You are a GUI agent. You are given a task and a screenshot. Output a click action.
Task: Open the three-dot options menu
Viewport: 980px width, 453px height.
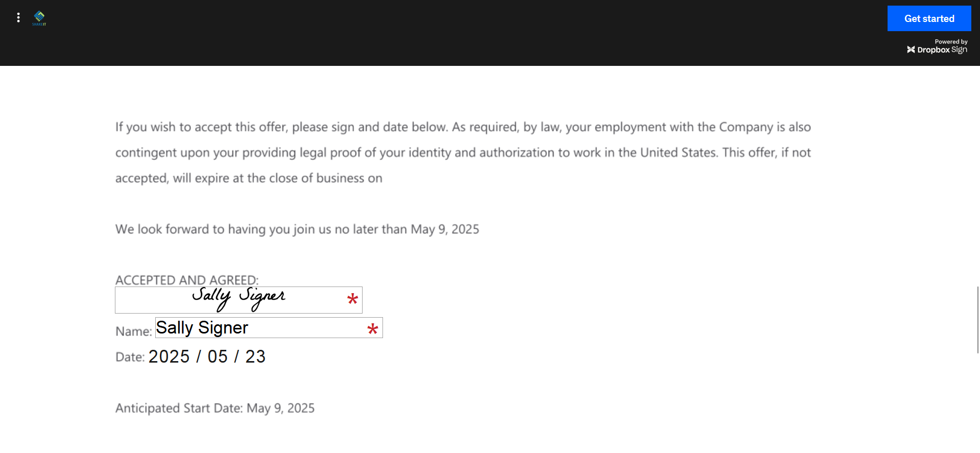(x=18, y=18)
